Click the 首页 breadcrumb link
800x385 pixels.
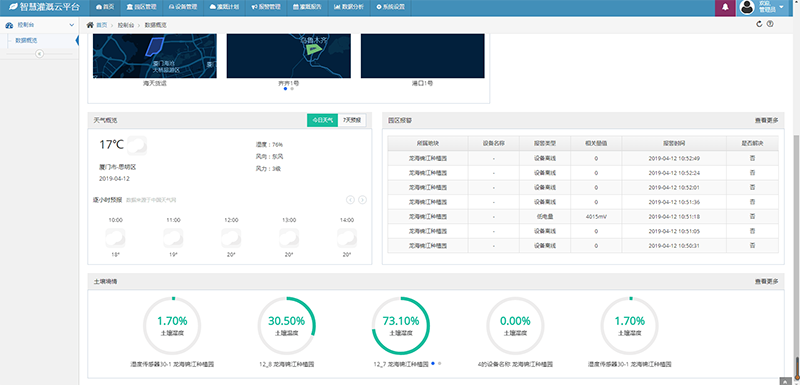click(102, 24)
